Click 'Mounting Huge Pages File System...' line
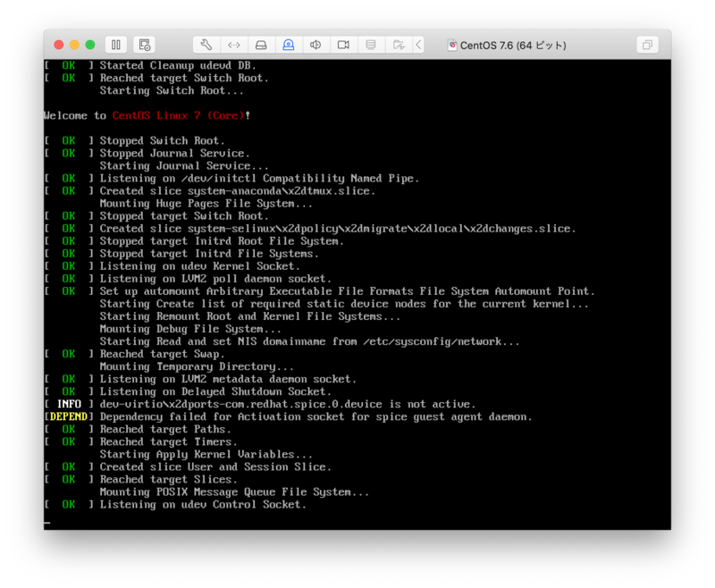The image size is (715, 588). tap(206, 203)
